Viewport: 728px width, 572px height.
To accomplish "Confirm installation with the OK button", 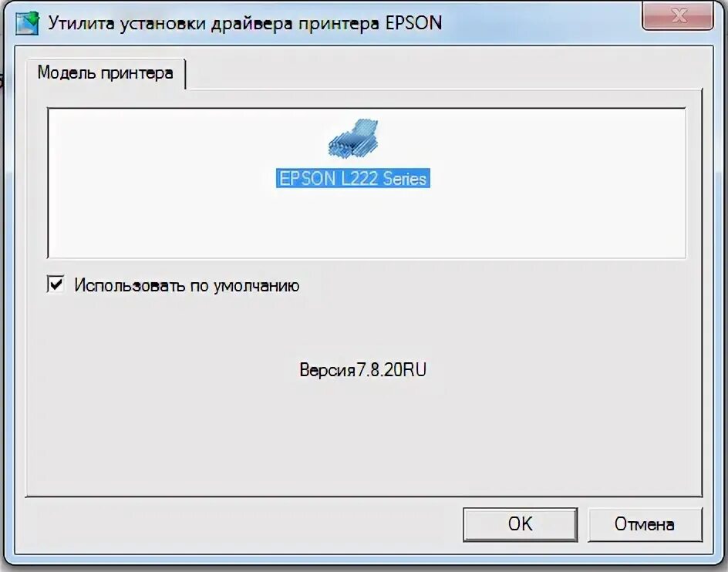I will pos(520,524).
